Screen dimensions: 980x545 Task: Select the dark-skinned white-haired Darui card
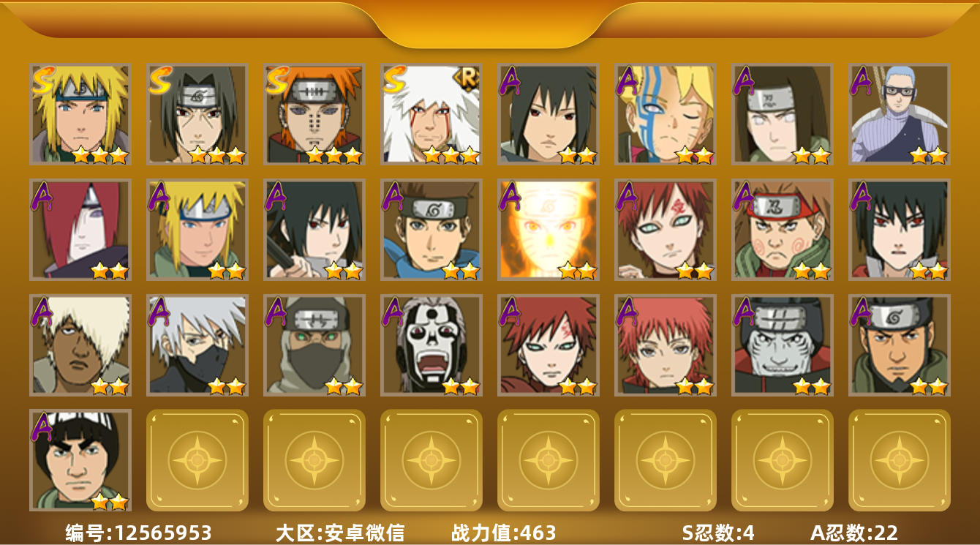(80, 345)
